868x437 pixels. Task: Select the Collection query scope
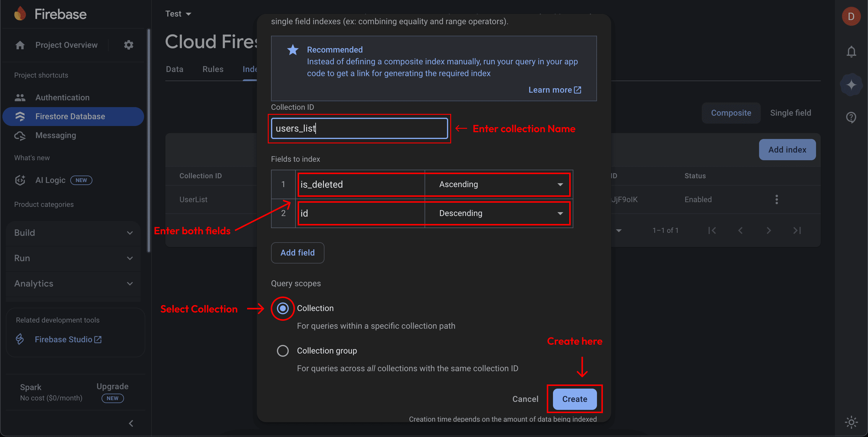click(x=282, y=308)
